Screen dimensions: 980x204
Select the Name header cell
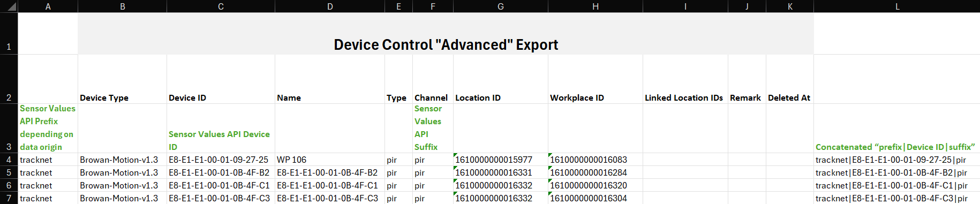tap(330, 79)
